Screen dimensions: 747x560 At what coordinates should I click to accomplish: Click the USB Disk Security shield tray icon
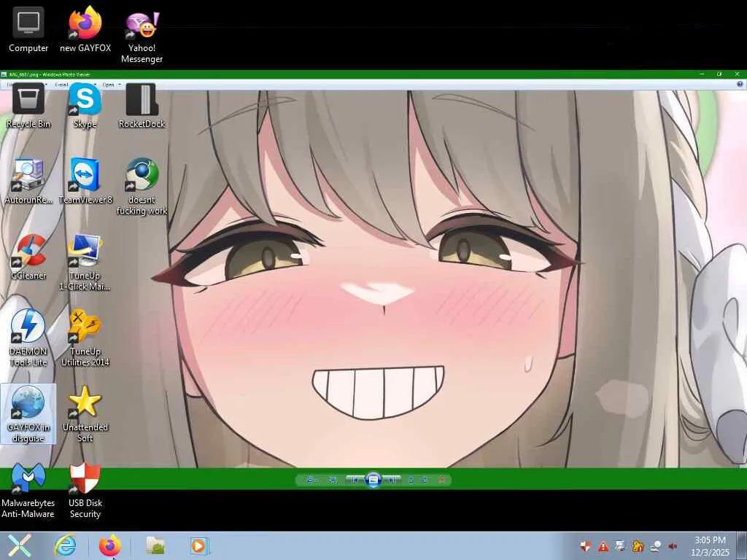click(586, 546)
